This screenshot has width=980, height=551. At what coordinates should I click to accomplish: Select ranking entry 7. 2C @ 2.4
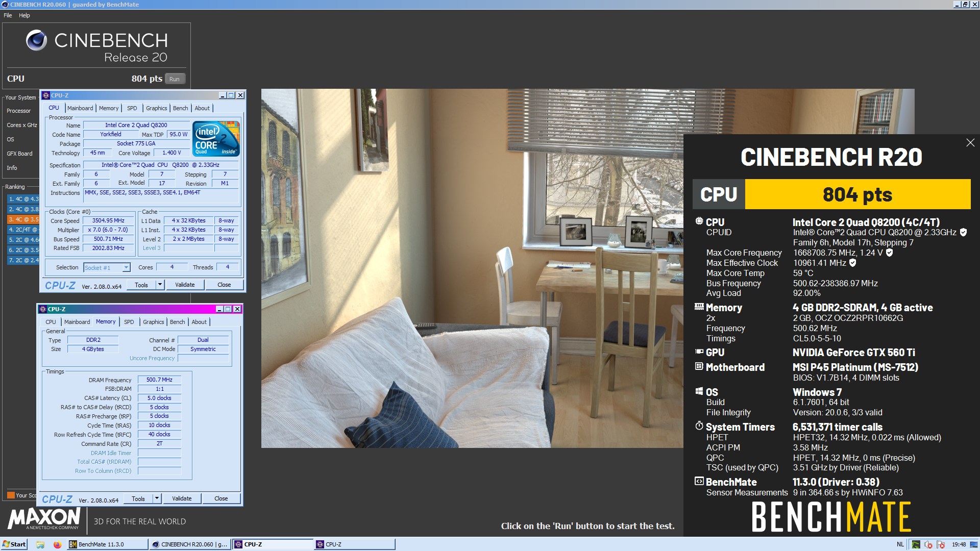tap(23, 260)
